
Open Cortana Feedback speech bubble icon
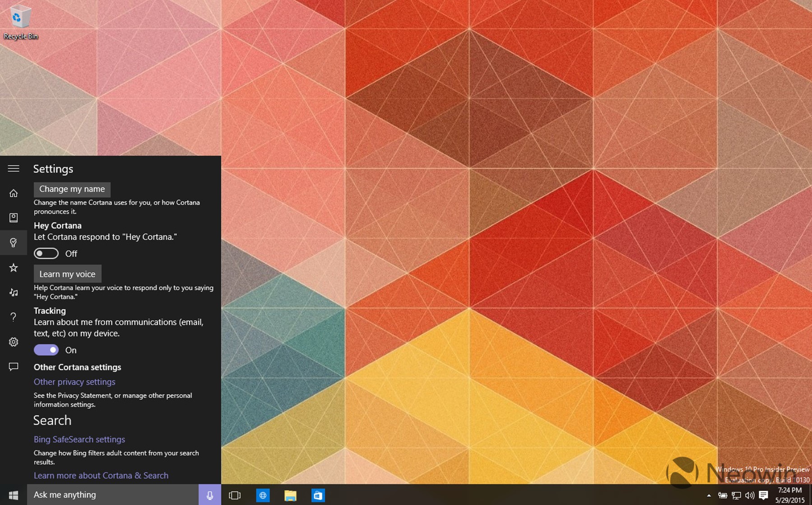14,366
